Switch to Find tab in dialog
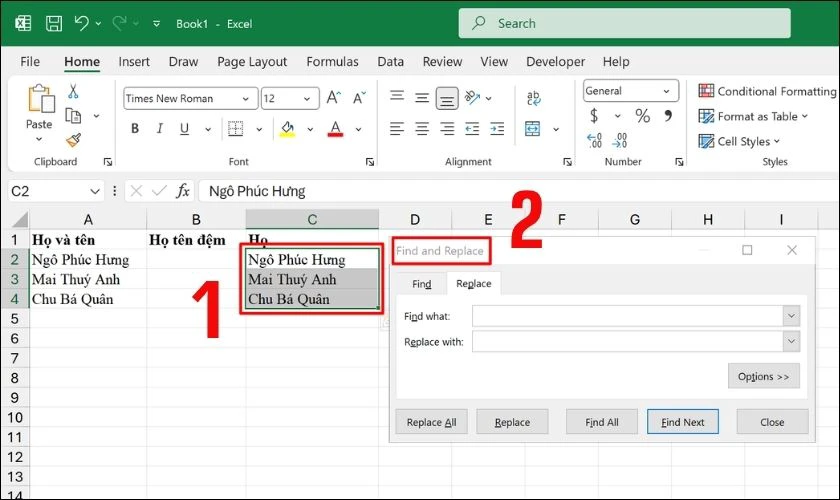The width and height of the screenshot is (840, 500). click(422, 284)
